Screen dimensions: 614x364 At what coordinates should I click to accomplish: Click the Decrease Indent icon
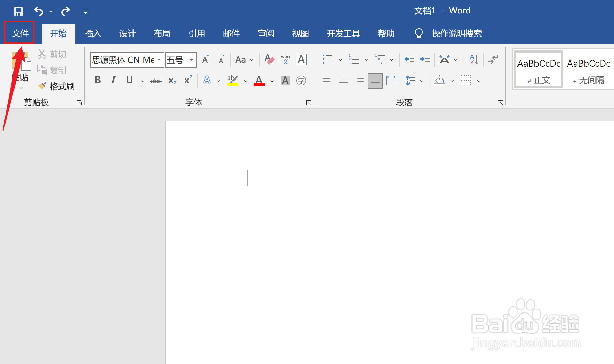point(409,59)
